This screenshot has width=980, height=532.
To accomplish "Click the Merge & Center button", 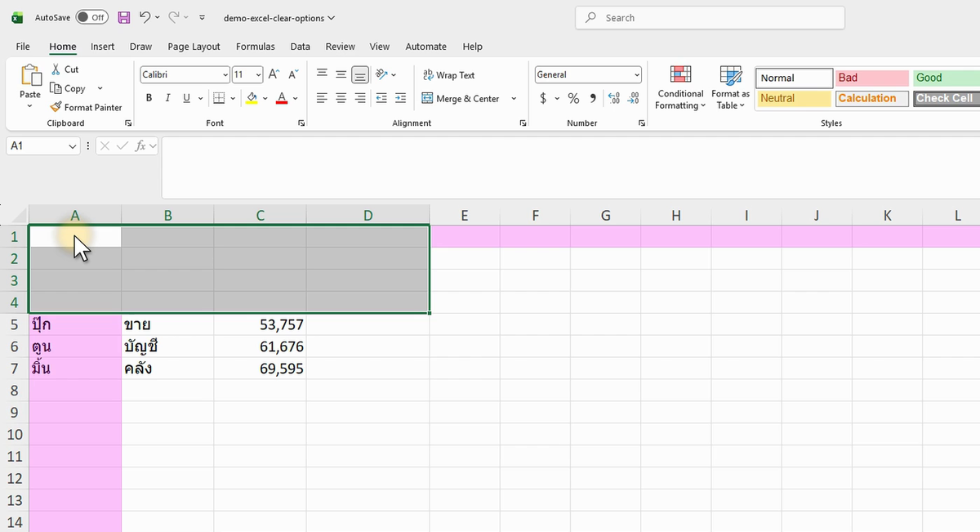I will (461, 99).
